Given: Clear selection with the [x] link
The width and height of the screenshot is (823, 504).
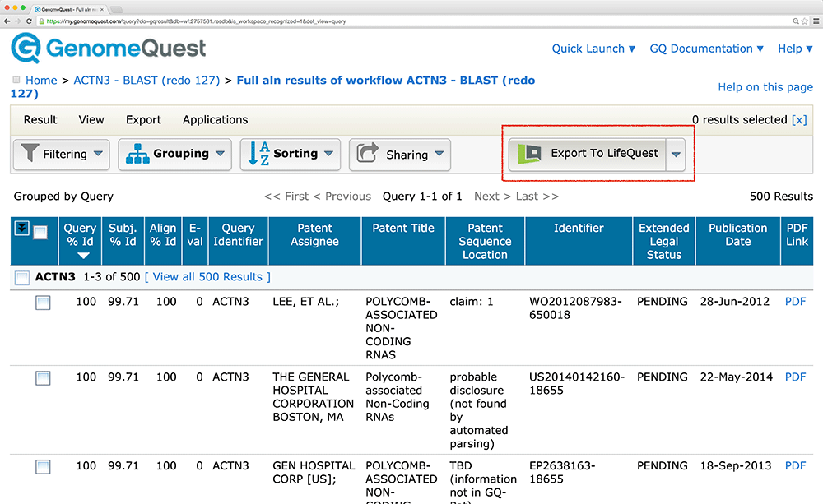Looking at the screenshot, I should [799, 119].
